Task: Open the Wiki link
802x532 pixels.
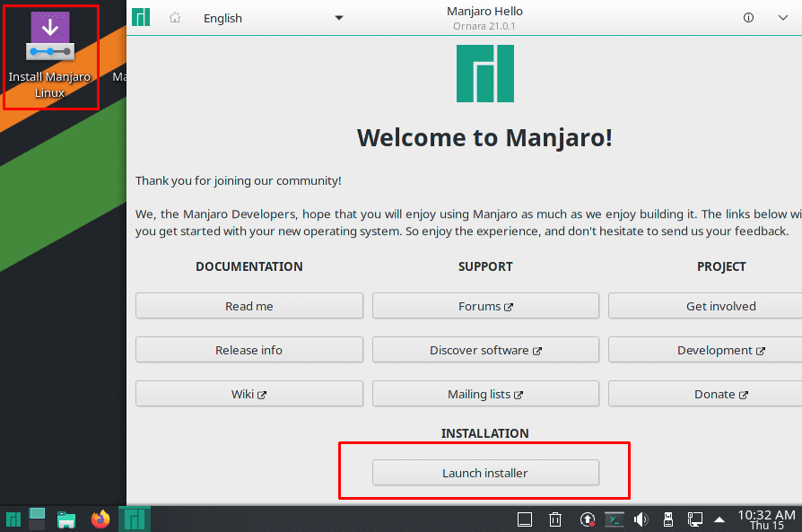Action: [x=248, y=393]
